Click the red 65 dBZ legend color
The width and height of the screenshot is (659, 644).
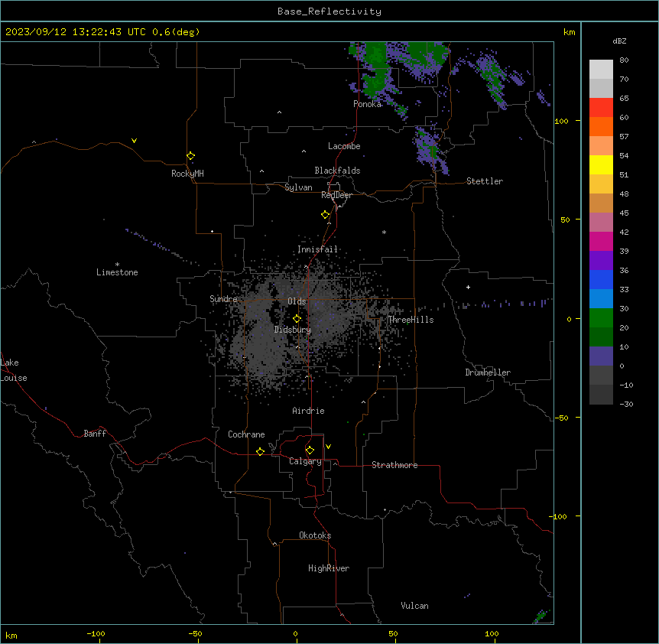point(601,108)
